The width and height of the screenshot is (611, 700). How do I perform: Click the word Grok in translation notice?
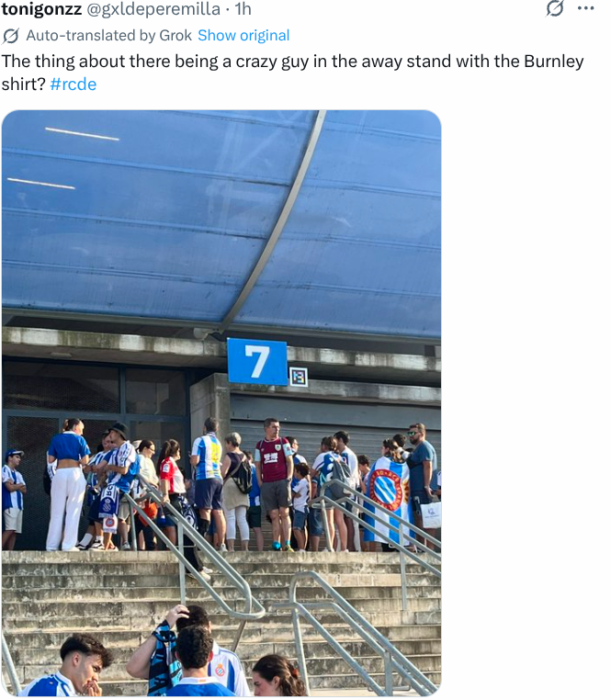pos(175,36)
